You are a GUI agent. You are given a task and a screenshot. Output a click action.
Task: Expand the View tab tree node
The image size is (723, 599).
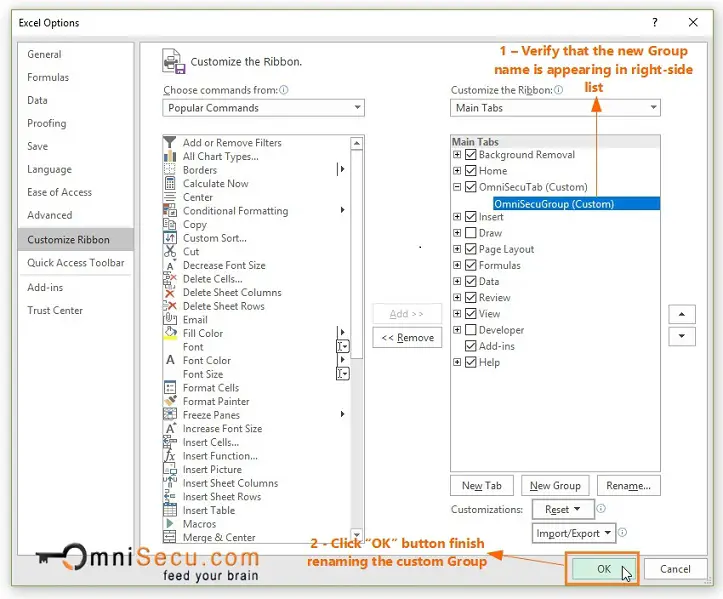click(456, 314)
